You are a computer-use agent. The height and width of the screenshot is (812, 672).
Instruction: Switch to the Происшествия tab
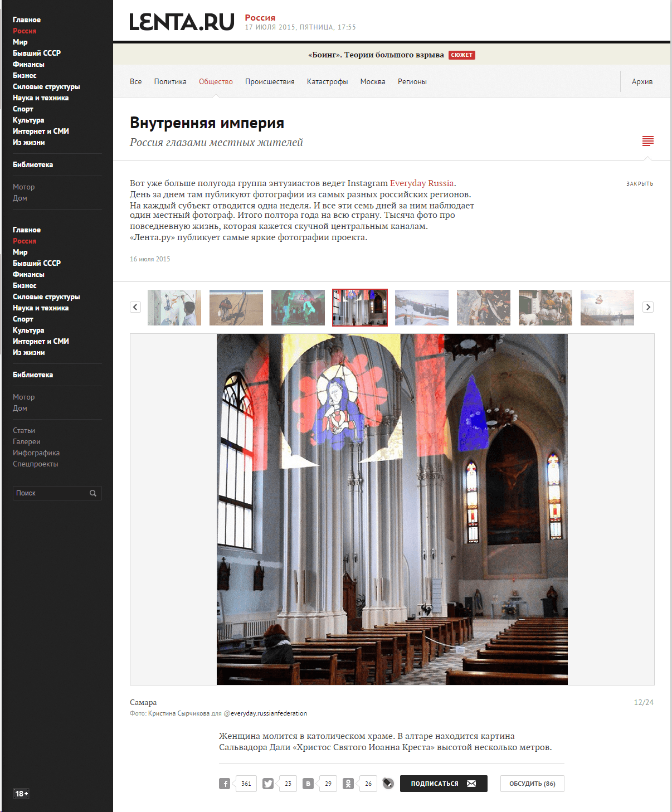click(x=270, y=82)
